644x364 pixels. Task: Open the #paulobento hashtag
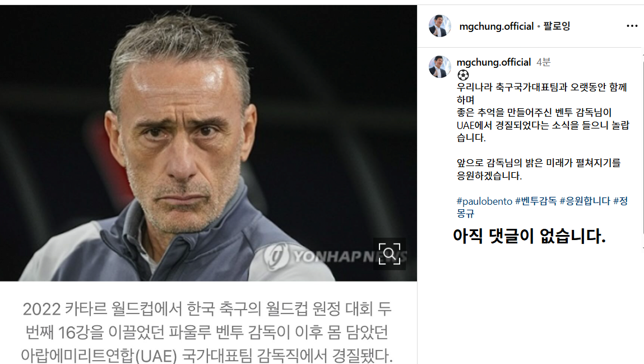[484, 201]
